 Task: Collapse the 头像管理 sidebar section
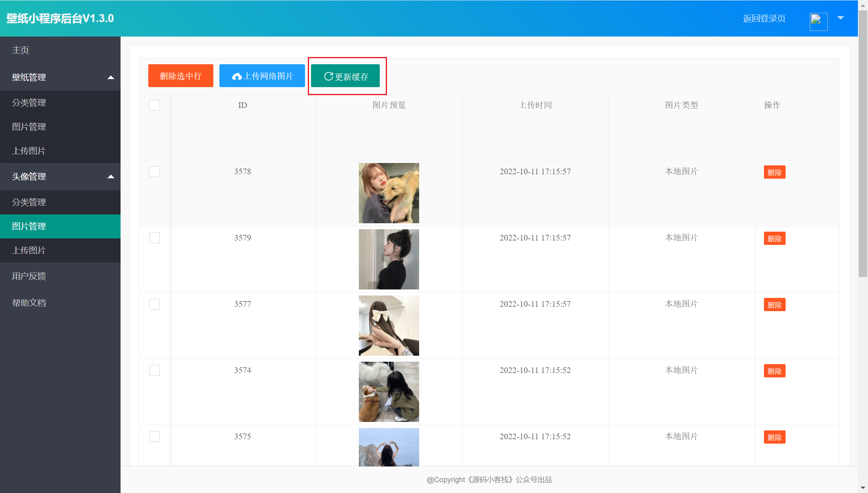pos(111,177)
